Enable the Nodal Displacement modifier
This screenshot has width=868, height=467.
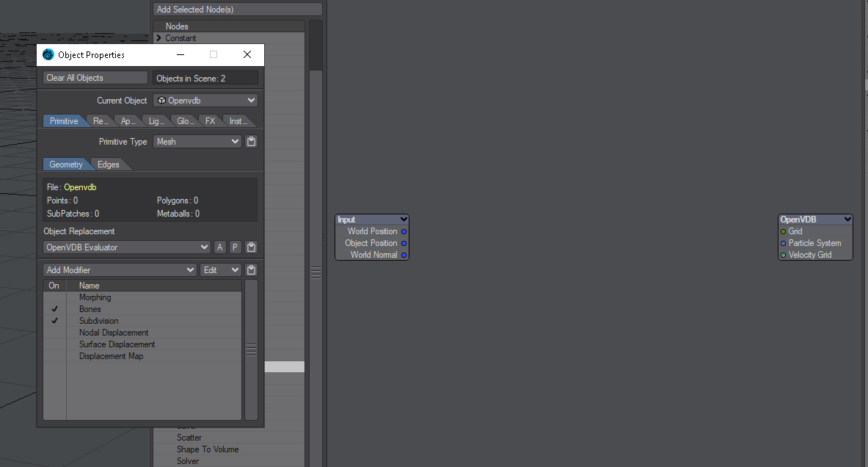pyautogui.click(x=54, y=333)
